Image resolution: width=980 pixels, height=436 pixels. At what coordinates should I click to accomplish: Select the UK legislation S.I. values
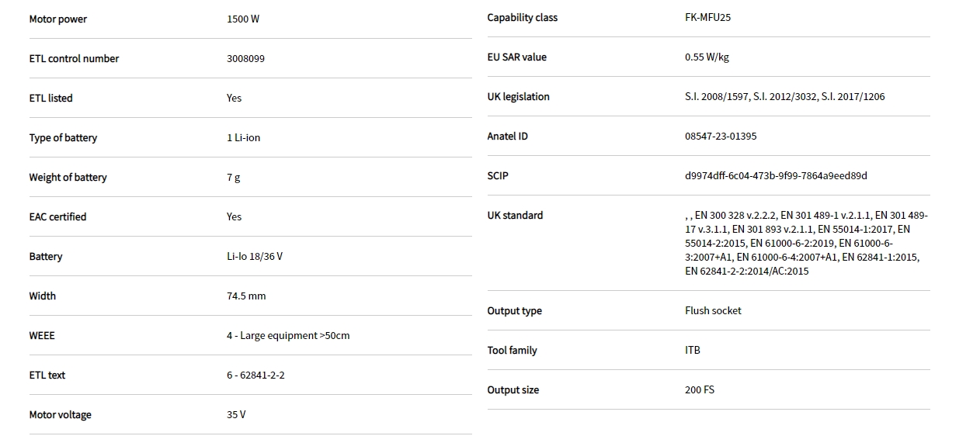click(784, 96)
